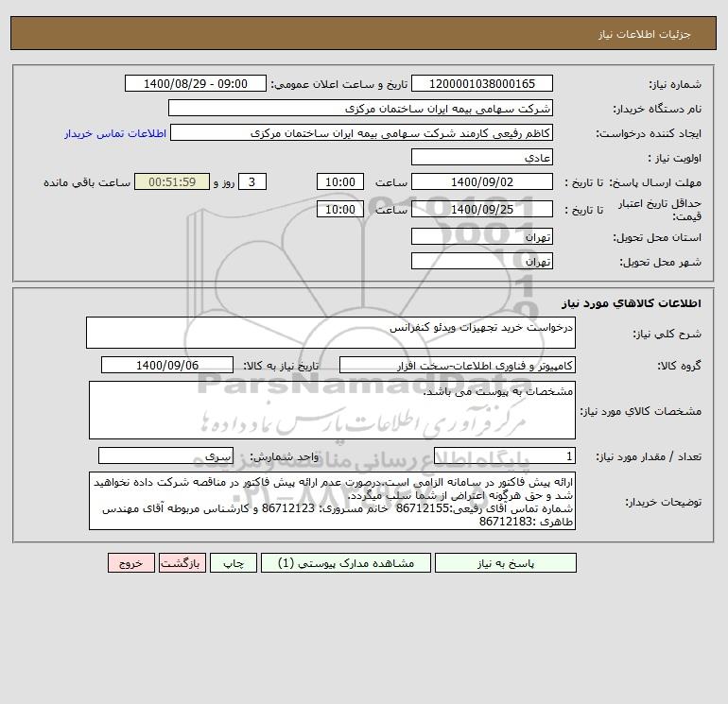
Task: Click the خروج exit button
Action: click(x=131, y=563)
